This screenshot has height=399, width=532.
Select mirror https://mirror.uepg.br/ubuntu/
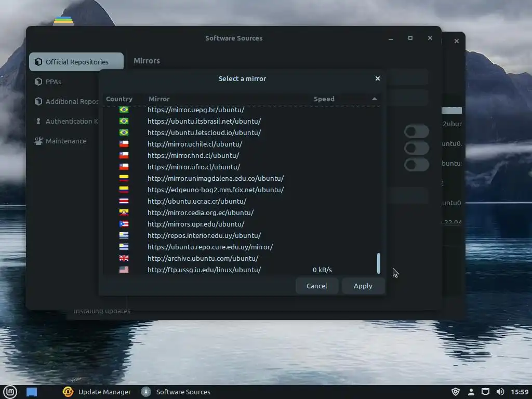(196, 110)
